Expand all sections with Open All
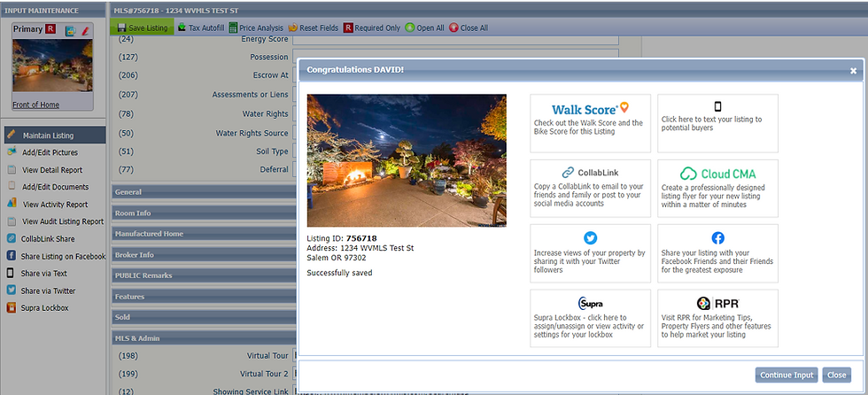Screen dimensions: 868x395 [x=424, y=27]
